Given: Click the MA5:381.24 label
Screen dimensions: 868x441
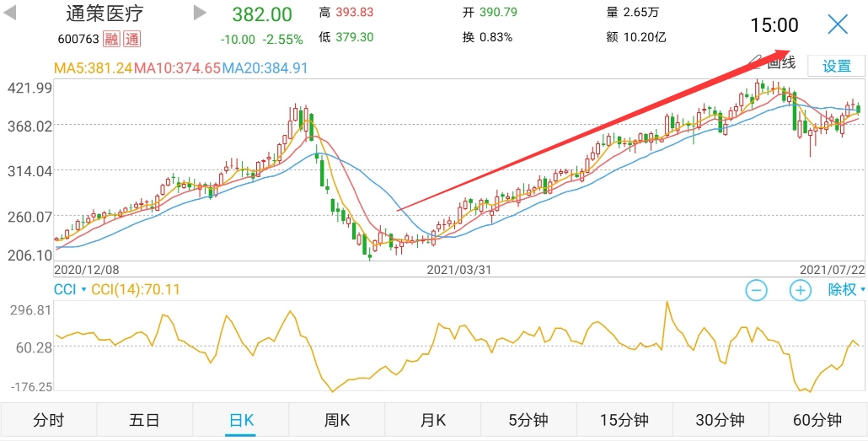Looking at the screenshot, I should (93, 68).
